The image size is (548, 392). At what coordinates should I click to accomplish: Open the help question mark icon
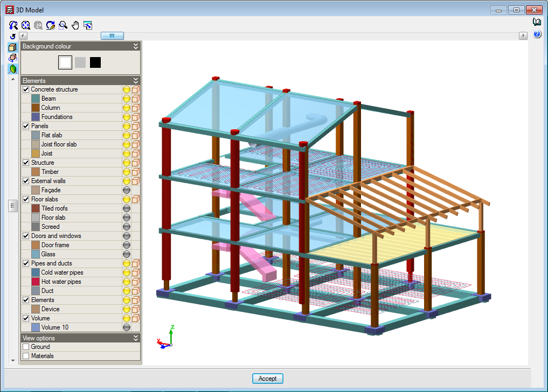click(537, 34)
